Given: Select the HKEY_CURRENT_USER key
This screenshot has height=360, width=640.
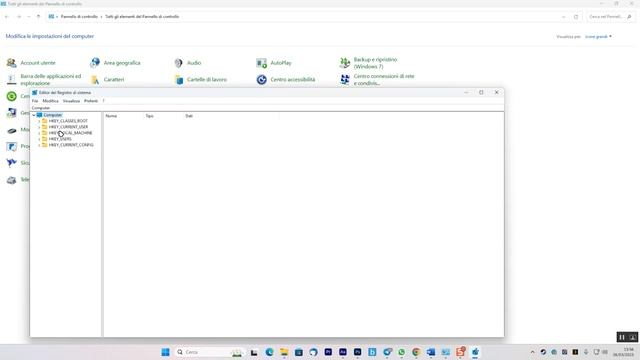Looking at the screenshot, I should [68, 127].
